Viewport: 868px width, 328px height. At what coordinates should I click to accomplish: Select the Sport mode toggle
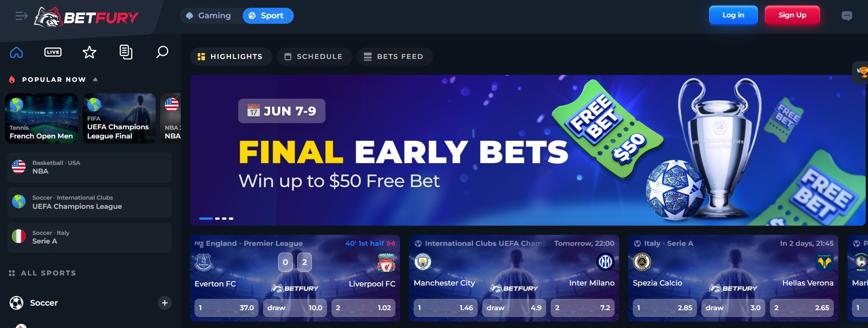point(268,16)
